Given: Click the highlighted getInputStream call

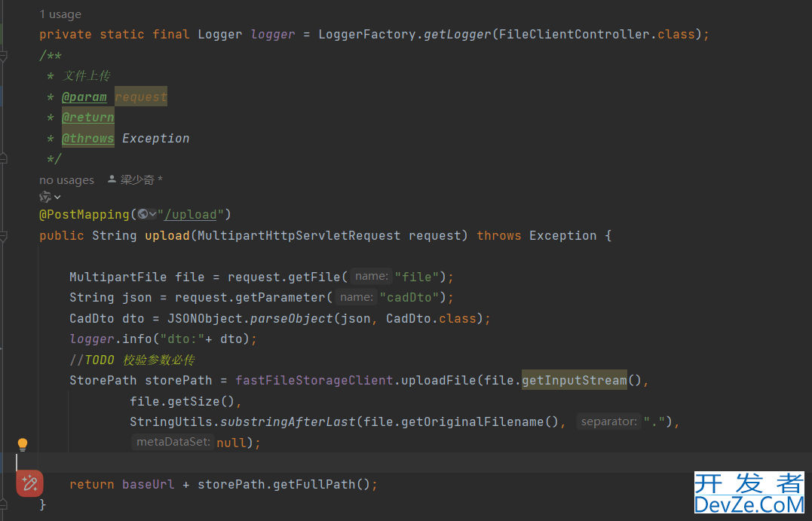Looking at the screenshot, I should point(575,380).
